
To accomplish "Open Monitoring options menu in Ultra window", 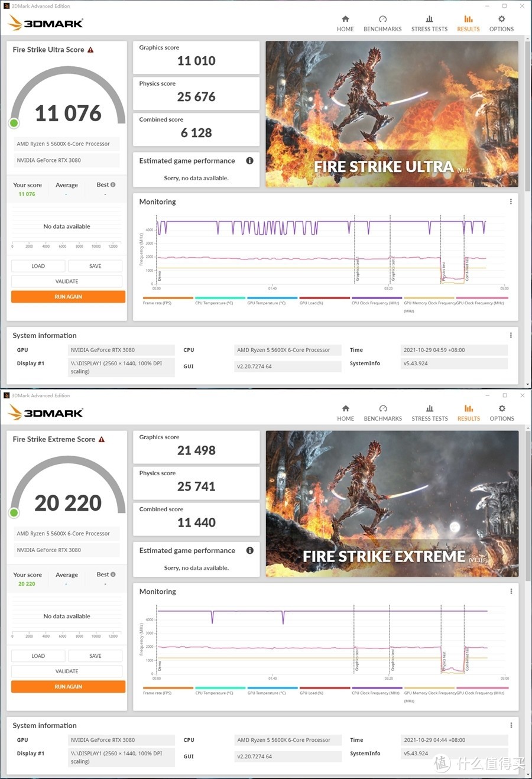I will coord(511,202).
